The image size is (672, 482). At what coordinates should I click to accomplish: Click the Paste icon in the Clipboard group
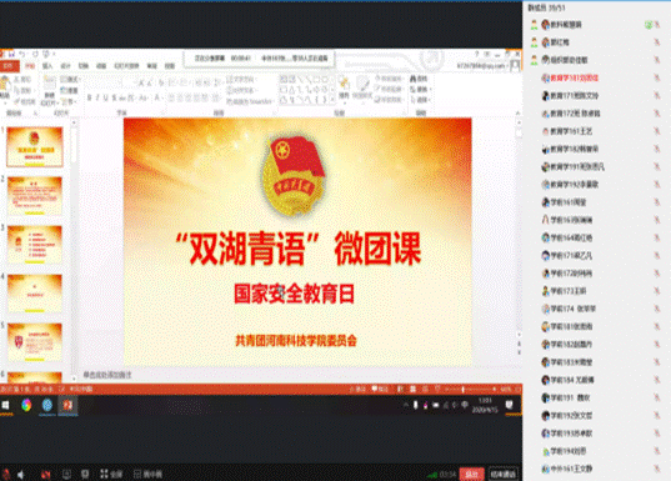(5, 85)
